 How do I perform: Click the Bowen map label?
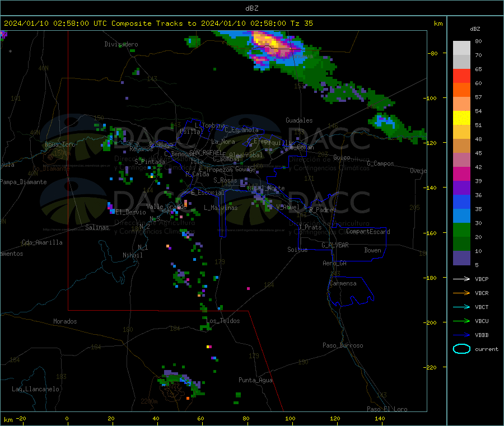click(372, 250)
